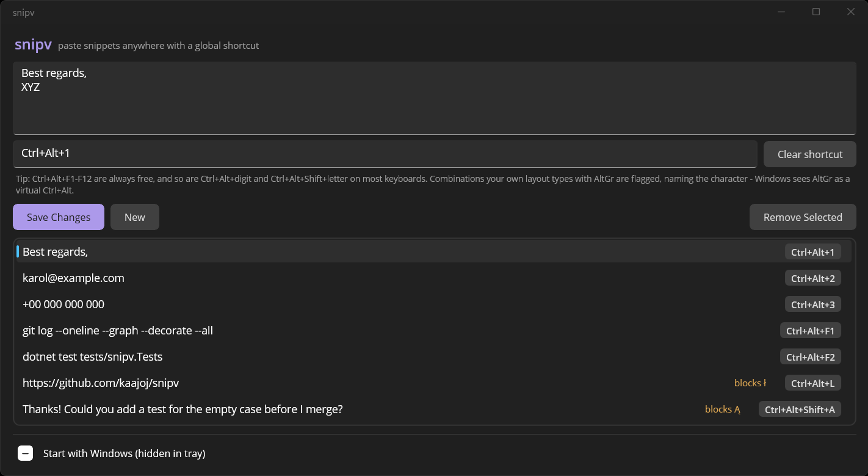This screenshot has width=868, height=476.
Task: Click the snippet text box containing Best regards
Action: [x=435, y=98]
